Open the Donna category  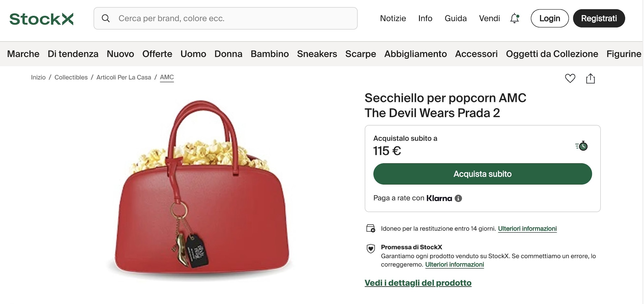(x=228, y=54)
